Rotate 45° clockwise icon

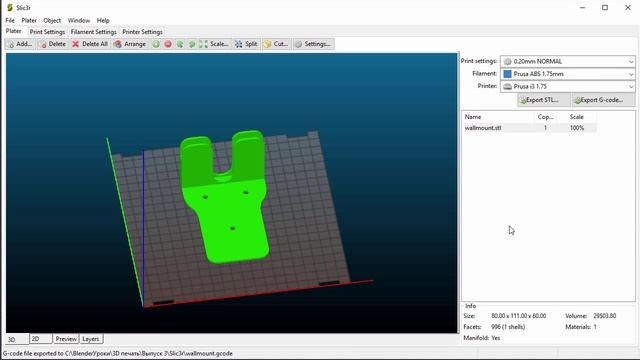191,44
